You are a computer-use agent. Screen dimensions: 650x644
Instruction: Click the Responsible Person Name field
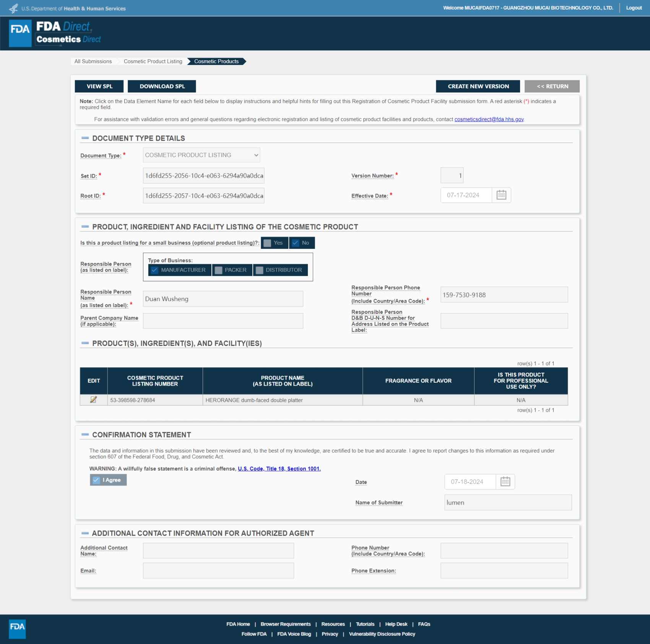(x=223, y=299)
